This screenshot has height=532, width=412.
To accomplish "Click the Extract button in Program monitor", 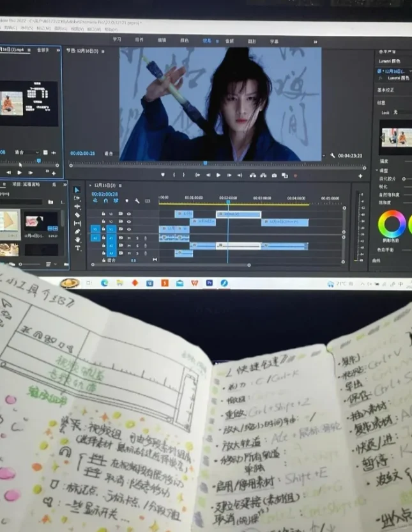I will (263, 175).
